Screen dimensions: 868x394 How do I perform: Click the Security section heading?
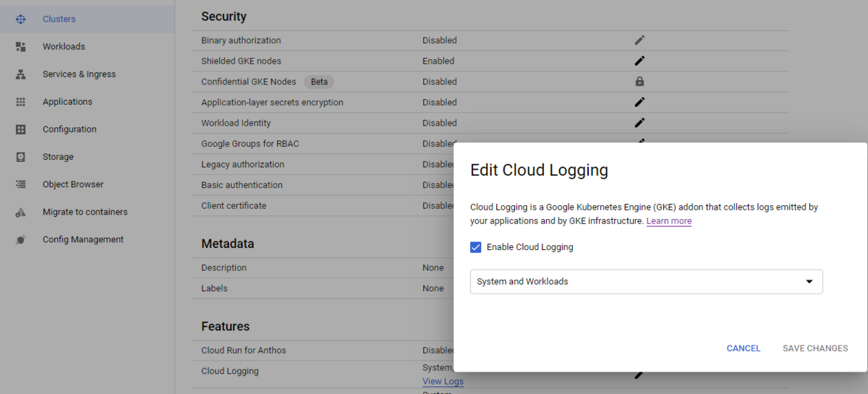coord(224,16)
